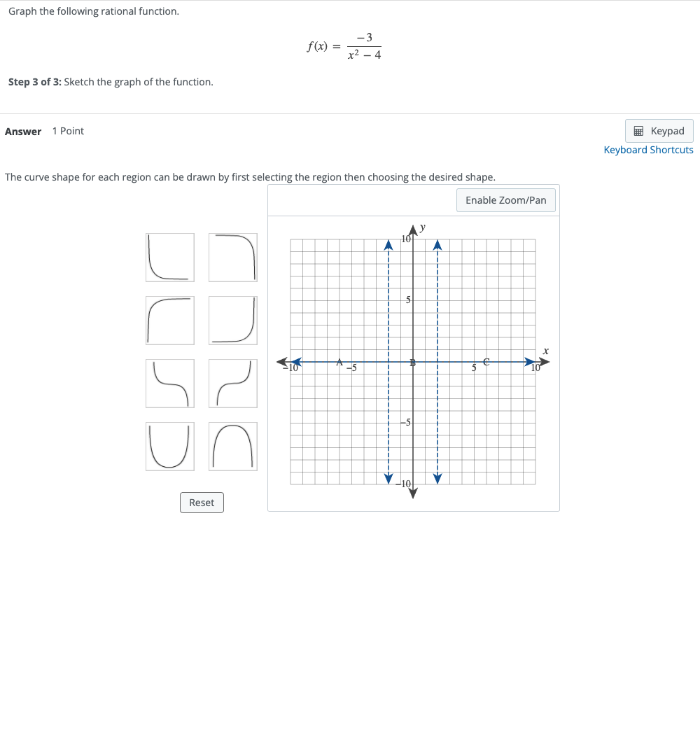Click the keypad grid icon beside Keypad
The height and width of the screenshot is (749, 700).
coord(638,131)
